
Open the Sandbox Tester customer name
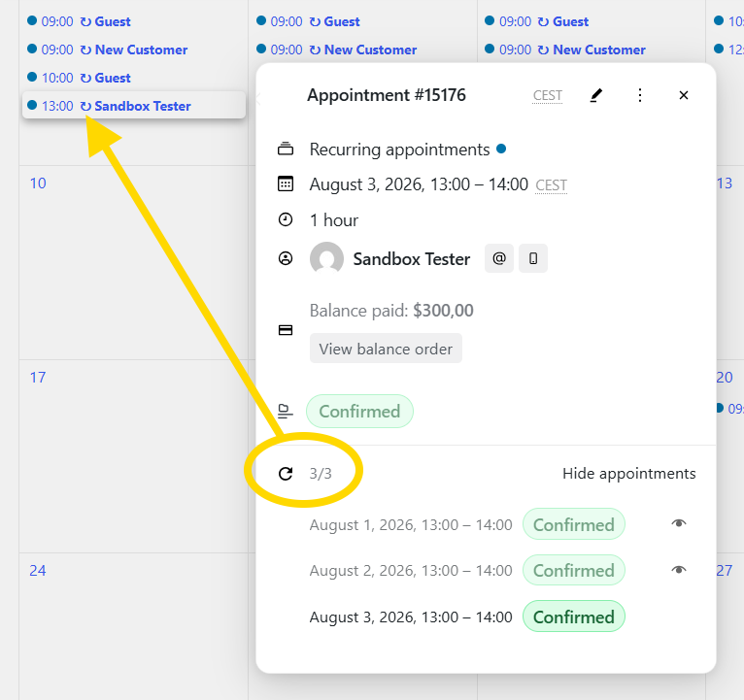tap(412, 259)
